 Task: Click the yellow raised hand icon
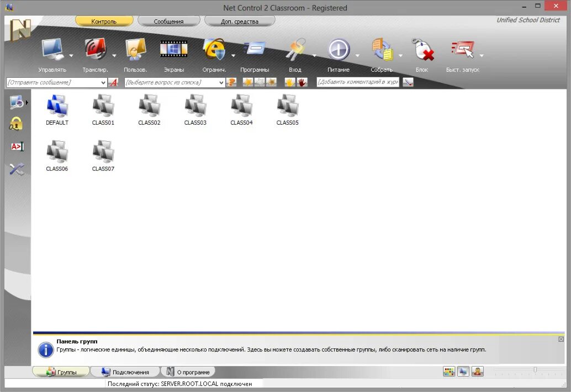click(290, 82)
